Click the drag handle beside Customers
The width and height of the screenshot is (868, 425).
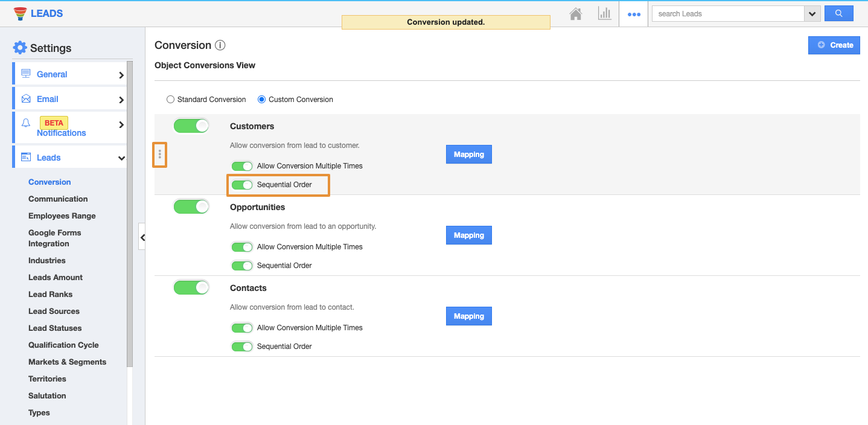(159, 155)
